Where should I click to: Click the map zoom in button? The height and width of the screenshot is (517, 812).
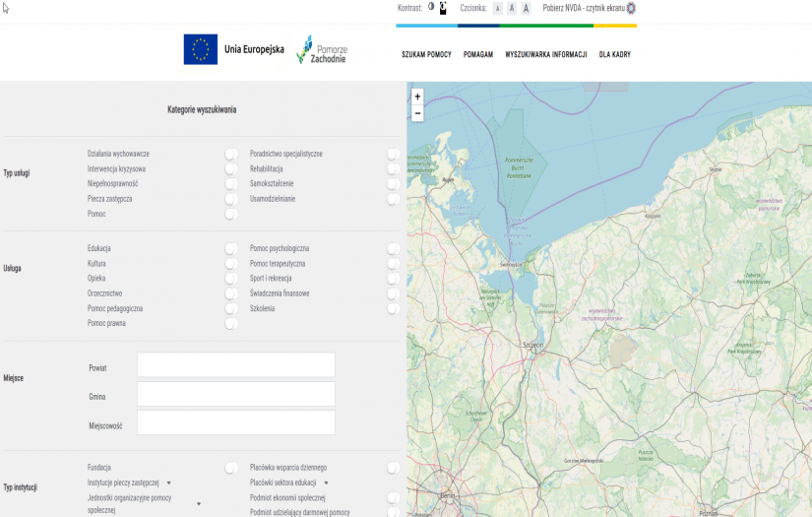pos(417,97)
